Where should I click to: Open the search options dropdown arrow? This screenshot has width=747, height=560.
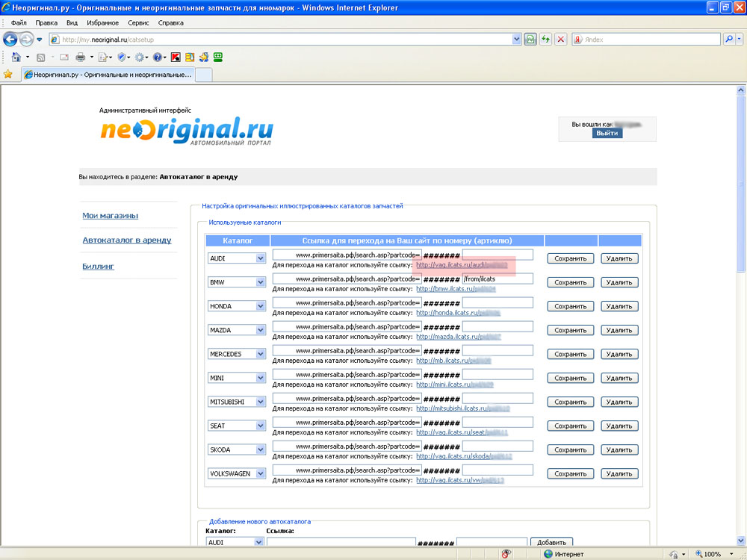point(739,40)
